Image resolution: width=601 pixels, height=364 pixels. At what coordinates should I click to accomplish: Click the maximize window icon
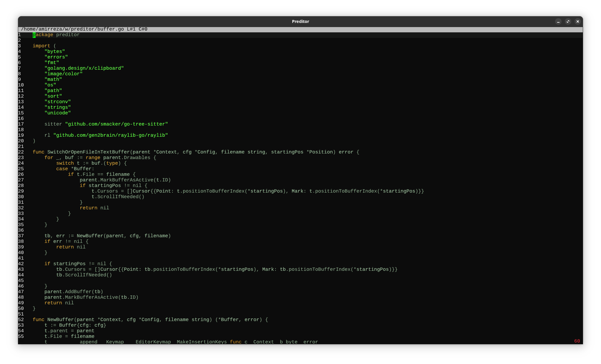(568, 21)
